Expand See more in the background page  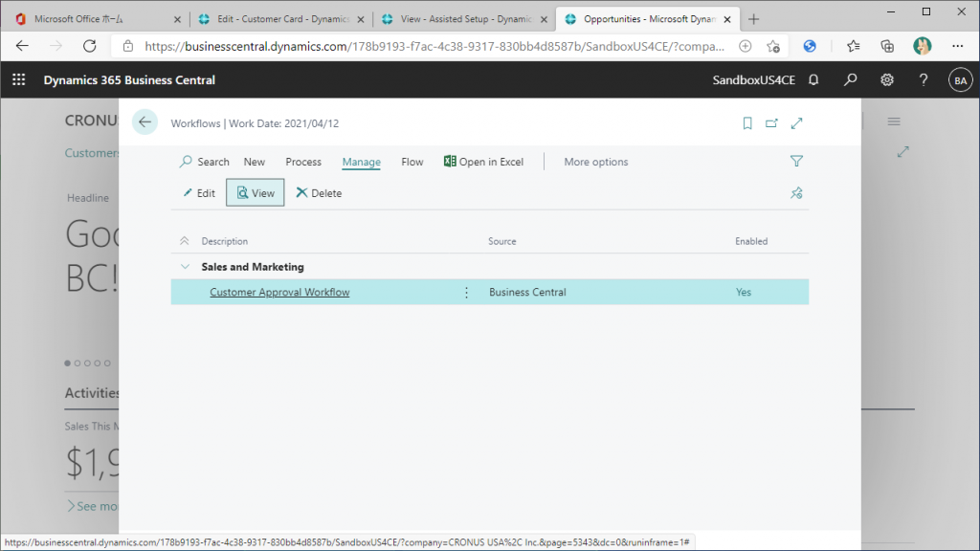(x=92, y=506)
